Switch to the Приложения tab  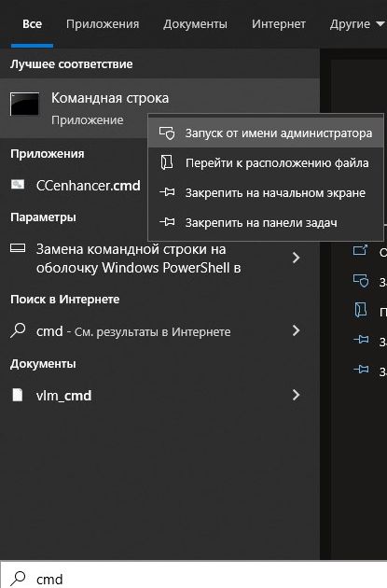tap(103, 24)
